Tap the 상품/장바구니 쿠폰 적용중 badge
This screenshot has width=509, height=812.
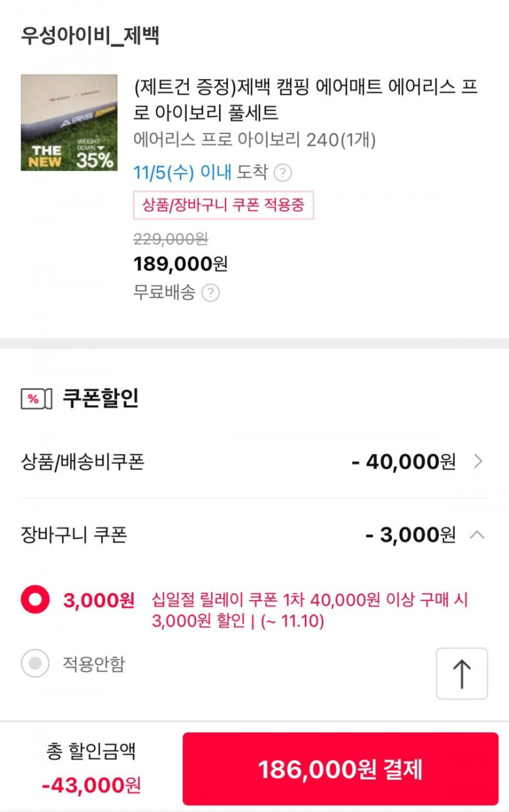tap(223, 205)
